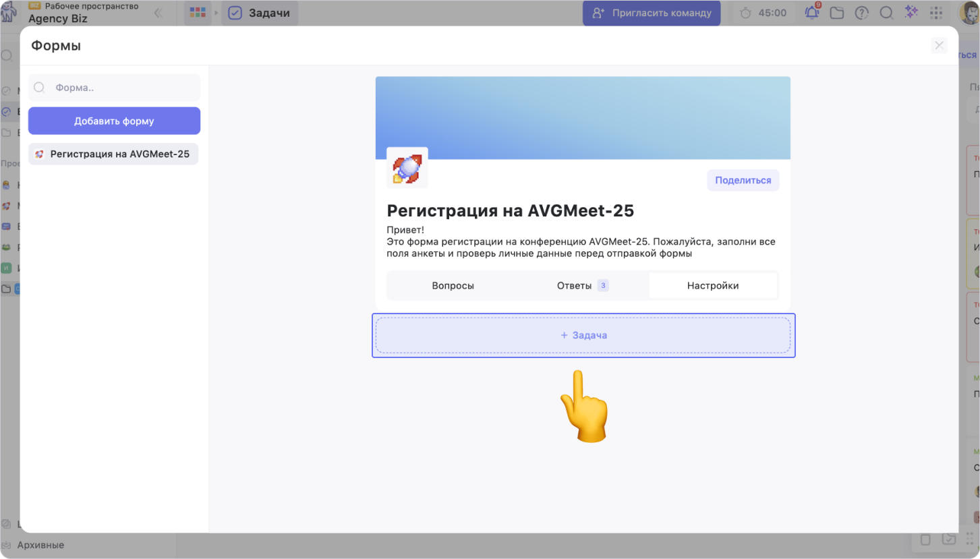Image resolution: width=980 pixels, height=559 pixels.
Task: Click the + Задача add block
Action: coord(583,335)
